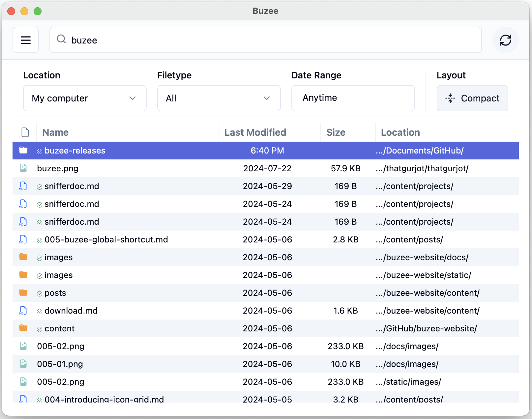532x419 pixels.
Task: Click the orange folder icon for posts
Action: point(23,293)
